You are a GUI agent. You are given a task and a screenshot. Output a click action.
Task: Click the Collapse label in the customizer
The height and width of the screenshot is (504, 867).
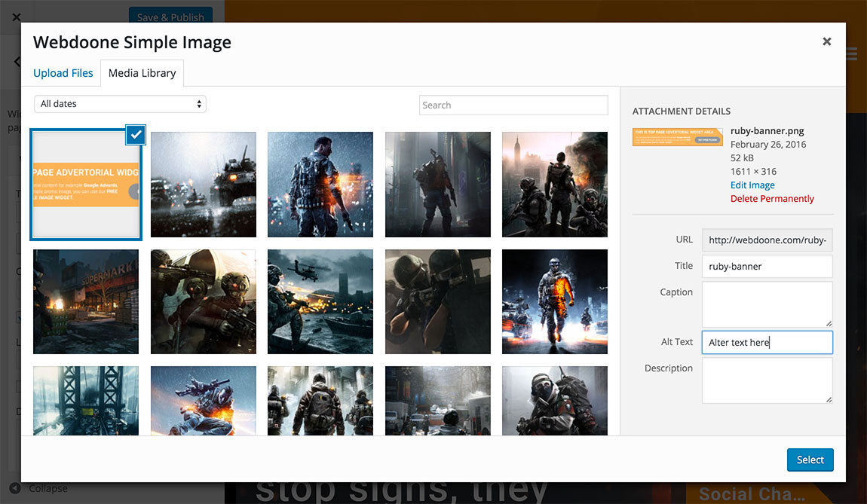(48, 488)
